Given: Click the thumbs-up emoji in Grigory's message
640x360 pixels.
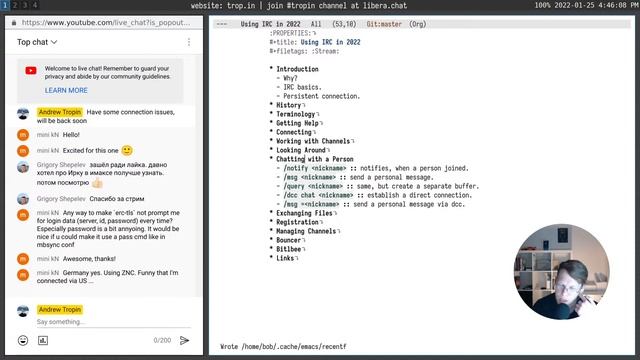Looking at the screenshot, I should [x=97, y=183].
